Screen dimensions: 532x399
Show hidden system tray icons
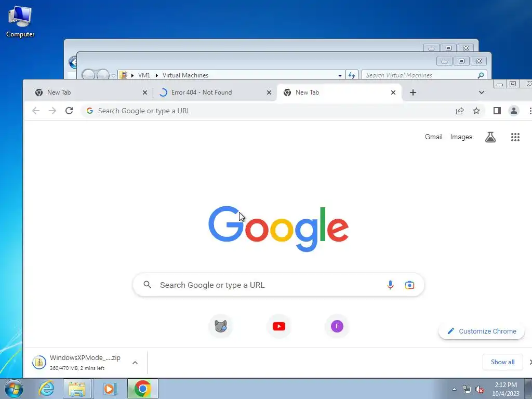click(454, 390)
